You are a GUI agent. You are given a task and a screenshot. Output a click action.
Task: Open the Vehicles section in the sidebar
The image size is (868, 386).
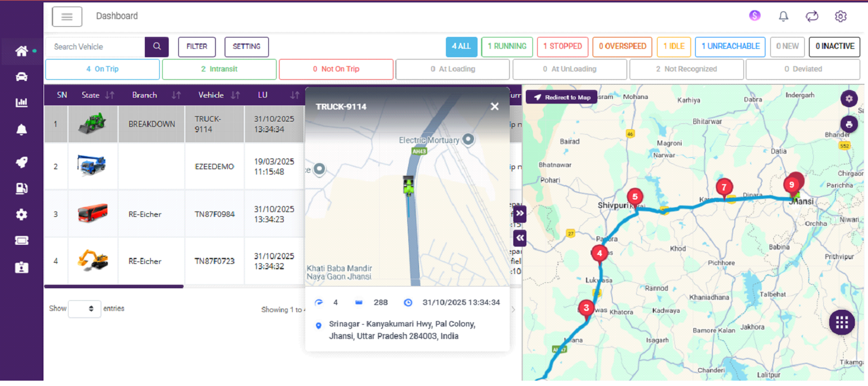(21, 76)
